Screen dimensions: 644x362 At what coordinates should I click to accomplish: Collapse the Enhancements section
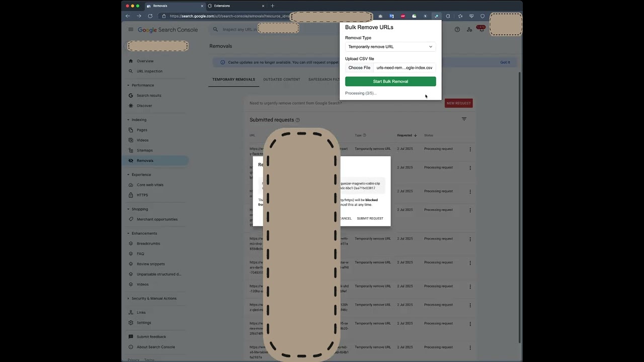click(x=128, y=233)
